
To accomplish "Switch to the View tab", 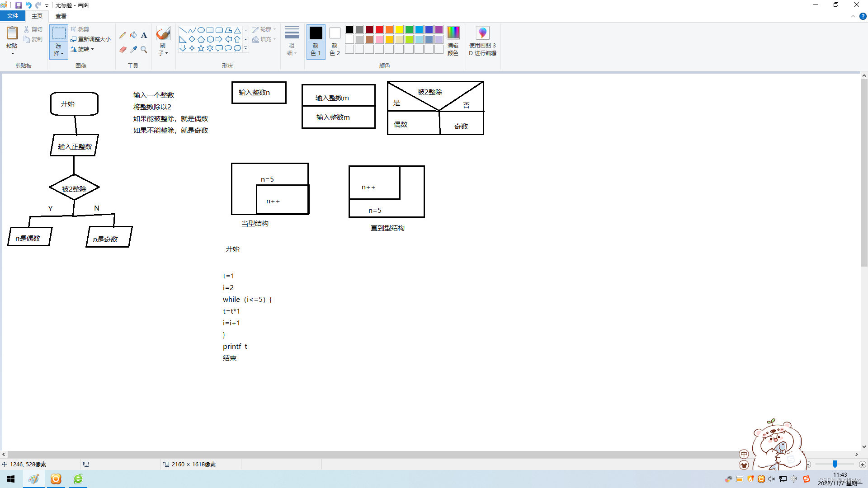I will tap(61, 16).
